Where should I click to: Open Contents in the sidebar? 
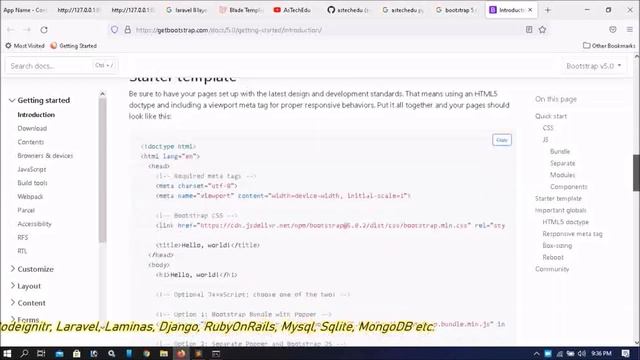click(31, 142)
